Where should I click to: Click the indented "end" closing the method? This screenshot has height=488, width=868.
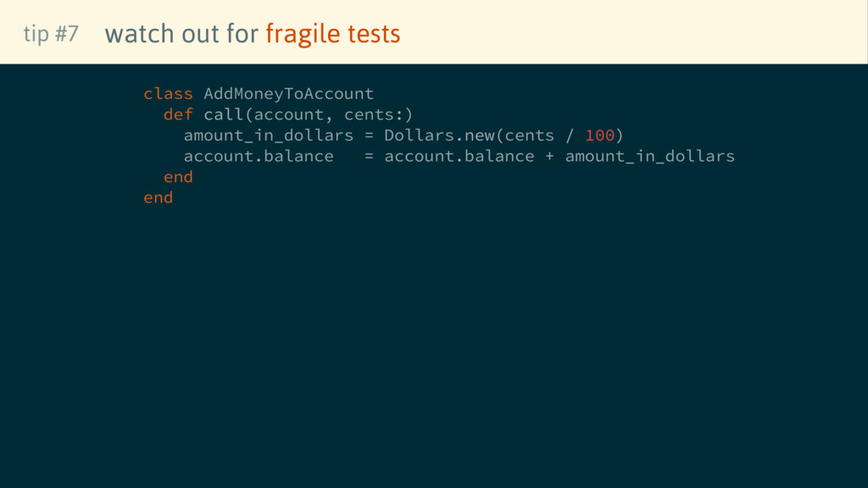[178, 177]
